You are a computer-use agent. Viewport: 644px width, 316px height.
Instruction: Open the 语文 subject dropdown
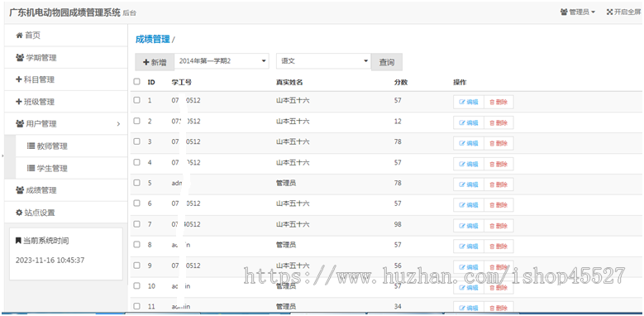(323, 61)
